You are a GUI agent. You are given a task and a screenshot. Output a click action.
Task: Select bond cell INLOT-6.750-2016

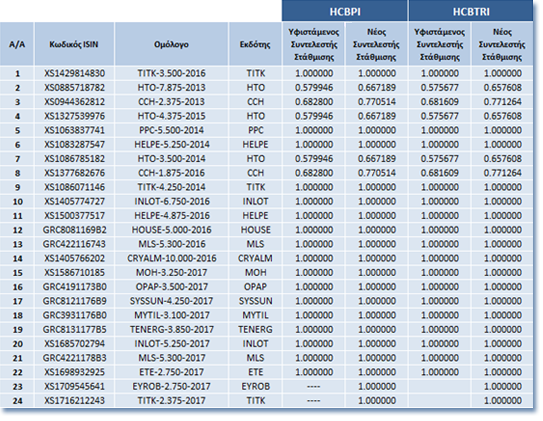point(171,201)
